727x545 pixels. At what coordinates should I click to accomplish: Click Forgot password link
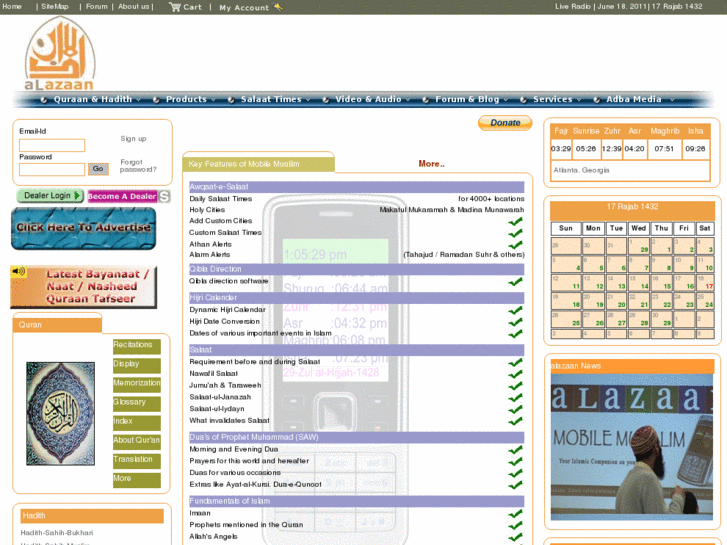[138, 166]
